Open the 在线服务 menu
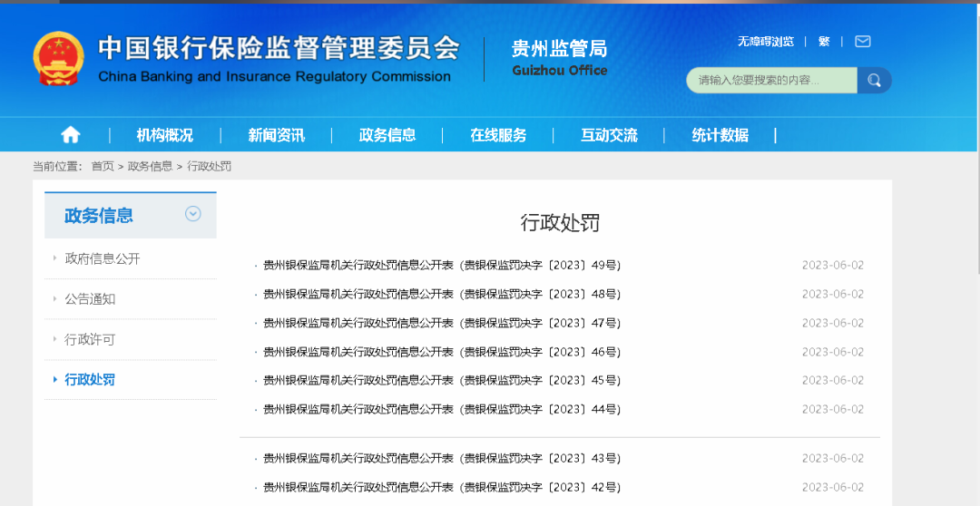Viewport: 980px width, 506px height. click(498, 135)
